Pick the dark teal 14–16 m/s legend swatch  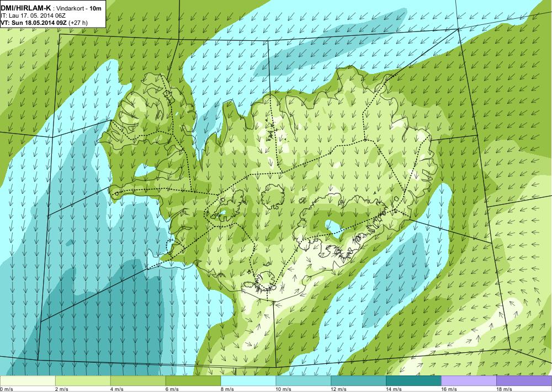(413, 381)
